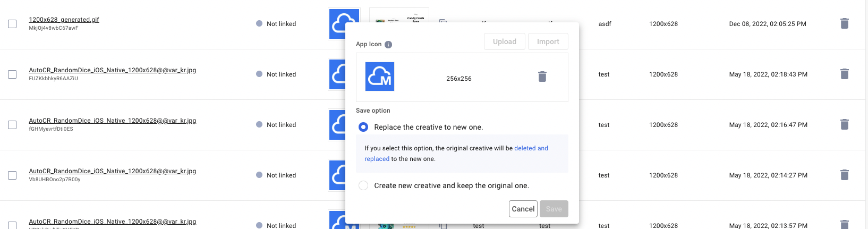Click the 'asdf' cell

[605, 24]
